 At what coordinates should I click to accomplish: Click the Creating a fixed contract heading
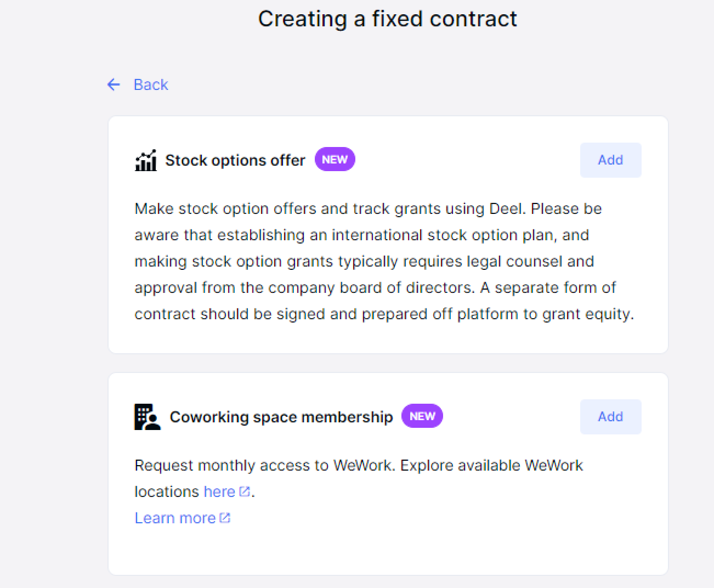[x=388, y=19]
